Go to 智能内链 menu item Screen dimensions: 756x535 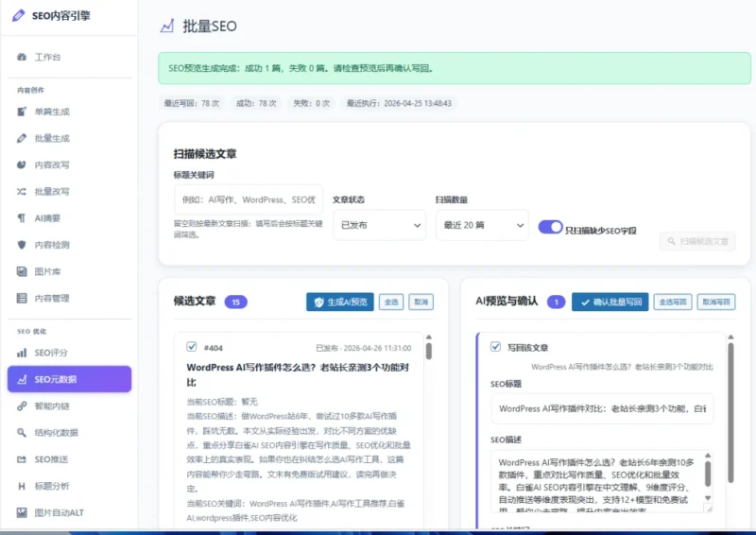coord(69,406)
